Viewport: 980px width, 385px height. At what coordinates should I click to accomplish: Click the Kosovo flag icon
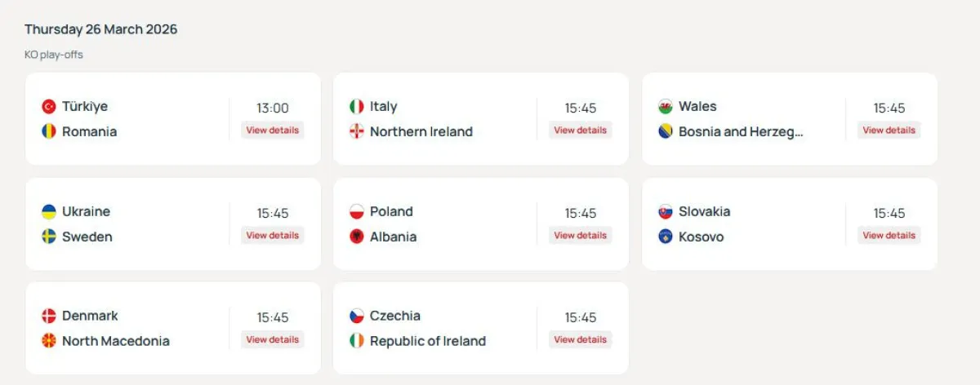[x=666, y=237]
